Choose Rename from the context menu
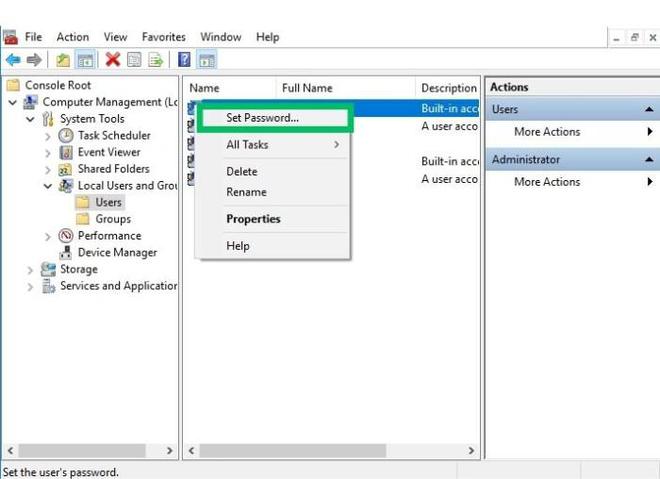The width and height of the screenshot is (660, 479). (275, 192)
